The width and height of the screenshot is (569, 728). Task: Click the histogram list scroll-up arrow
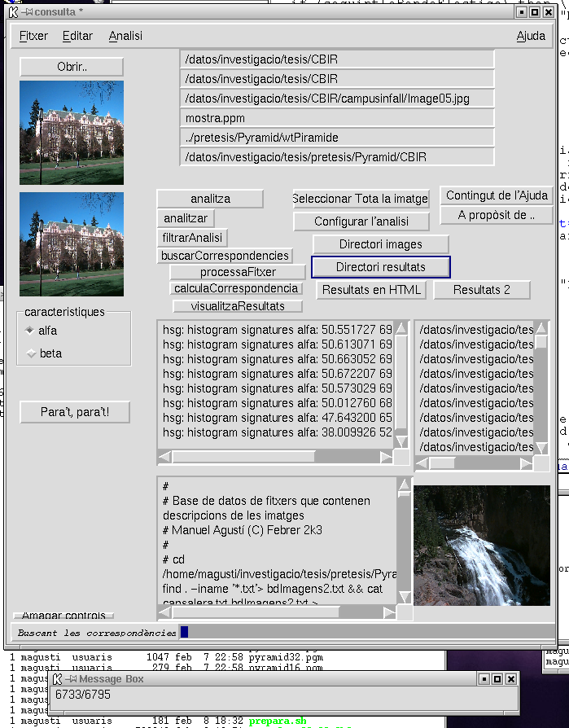pos(401,328)
